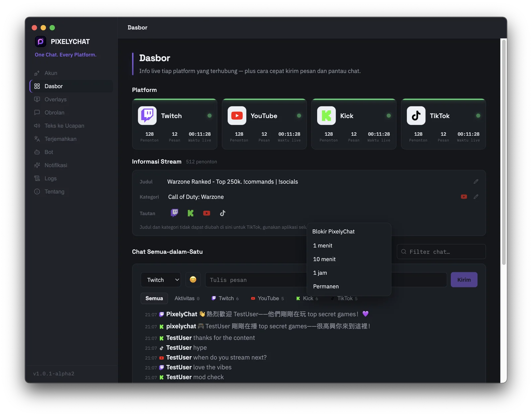Switch to the YouTube chat tab

tap(267, 298)
